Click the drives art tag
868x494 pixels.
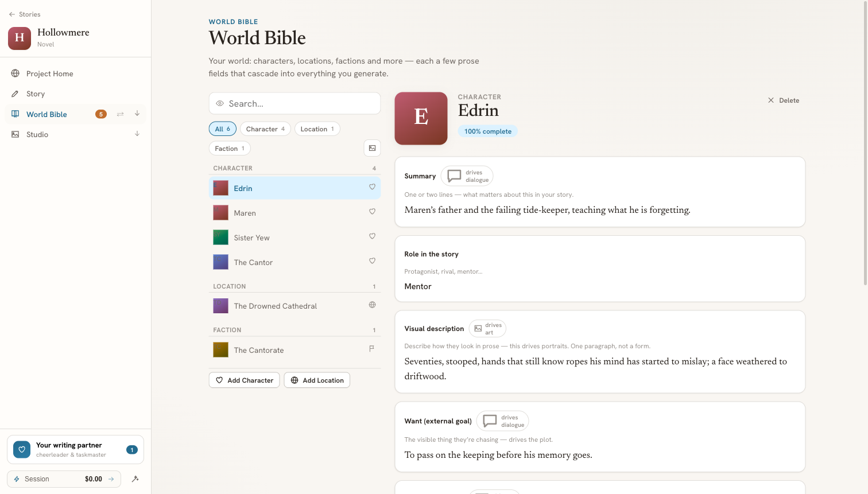(x=487, y=329)
